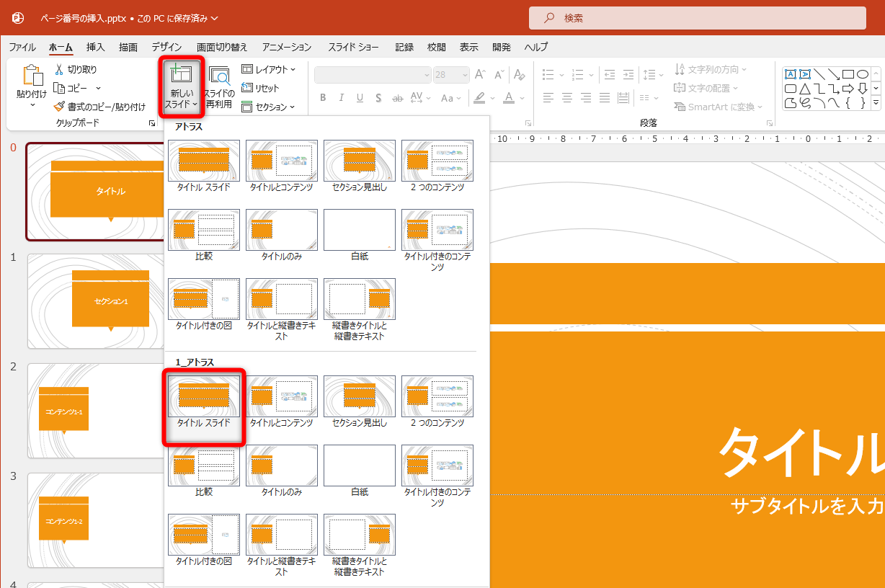Select slide 1 セクション1 thumbnail
885x588 pixels.
pyautogui.click(x=96, y=301)
